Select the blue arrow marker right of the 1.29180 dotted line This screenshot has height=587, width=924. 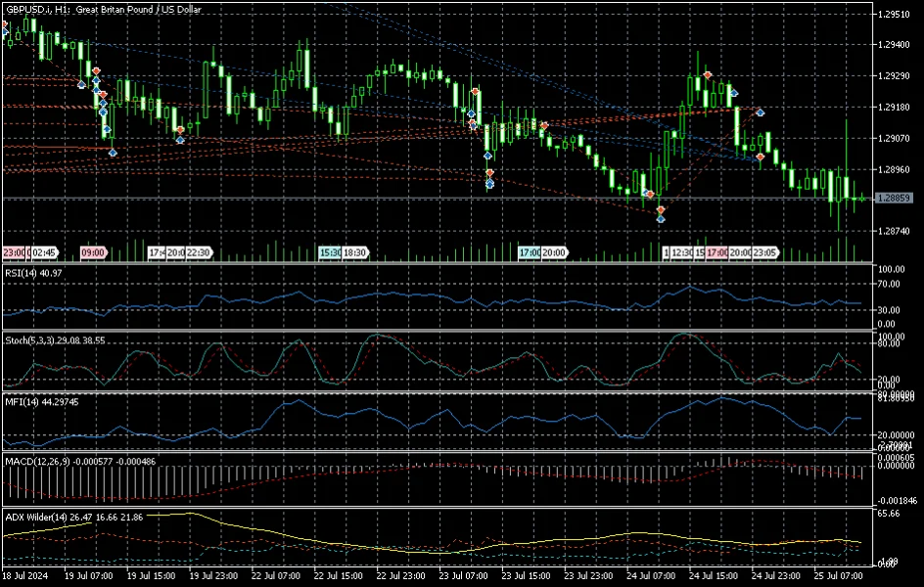[760, 112]
